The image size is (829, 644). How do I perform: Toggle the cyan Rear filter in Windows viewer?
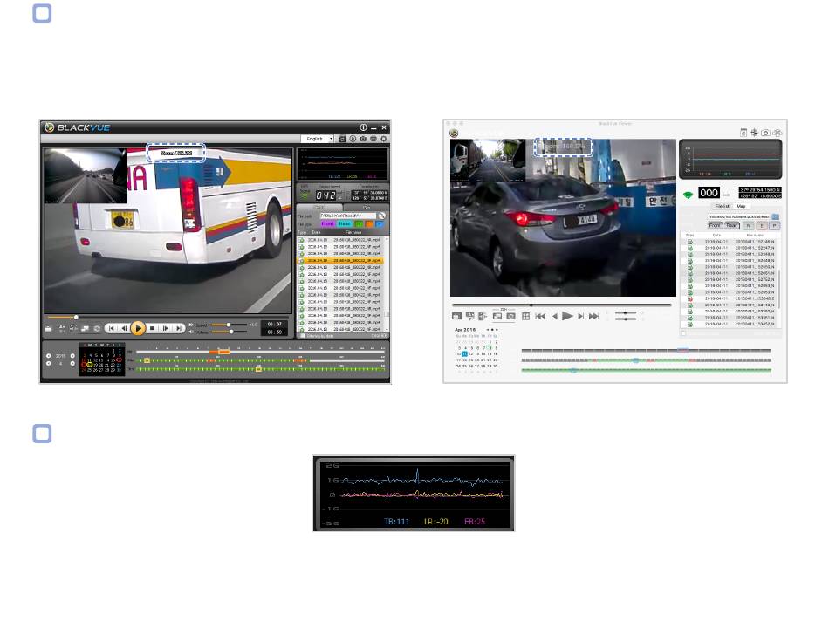345,223
